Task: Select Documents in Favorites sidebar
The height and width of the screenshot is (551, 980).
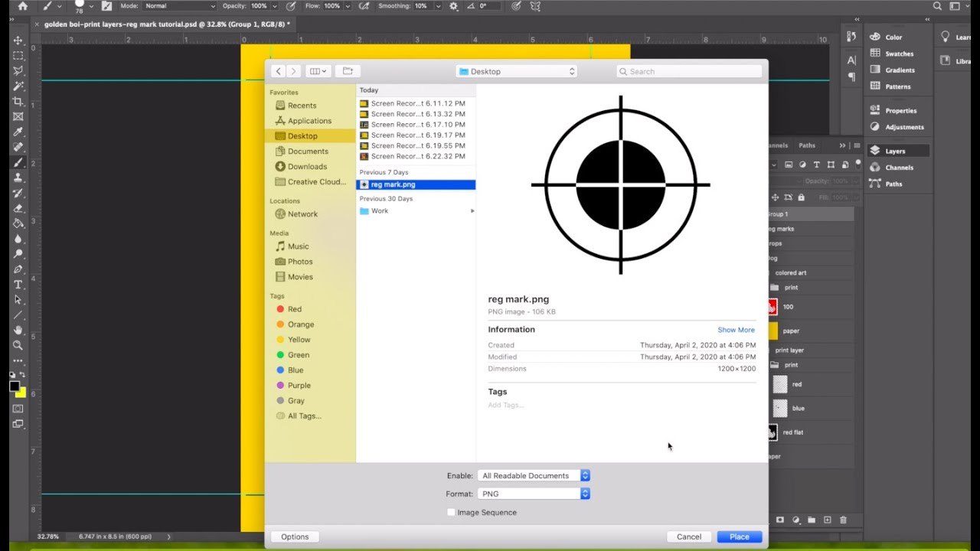Action: (x=309, y=152)
